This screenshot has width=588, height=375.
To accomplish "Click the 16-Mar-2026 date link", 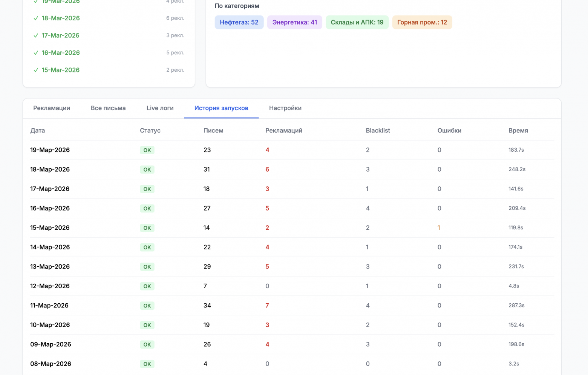I will coord(61,53).
